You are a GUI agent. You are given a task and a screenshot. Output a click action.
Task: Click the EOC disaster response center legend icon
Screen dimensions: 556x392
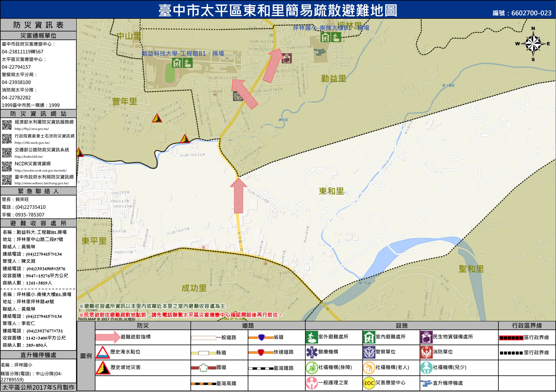pos(369,383)
